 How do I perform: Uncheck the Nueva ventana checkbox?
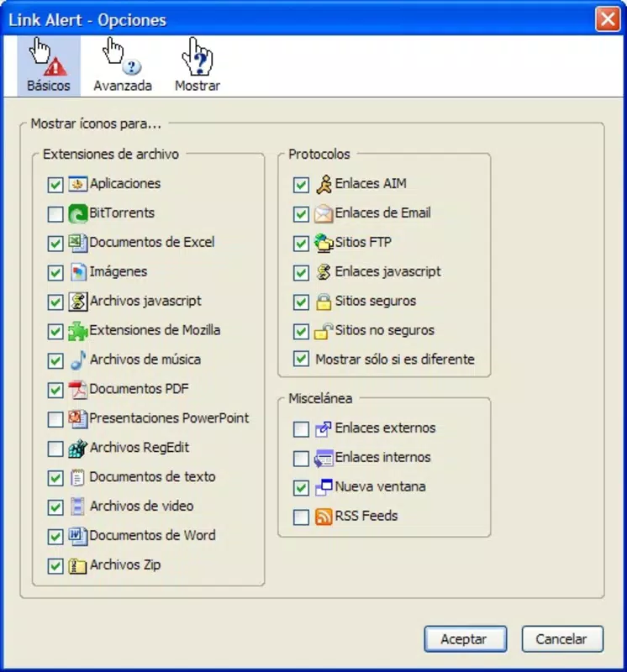pyautogui.click(x=301, y=488)
